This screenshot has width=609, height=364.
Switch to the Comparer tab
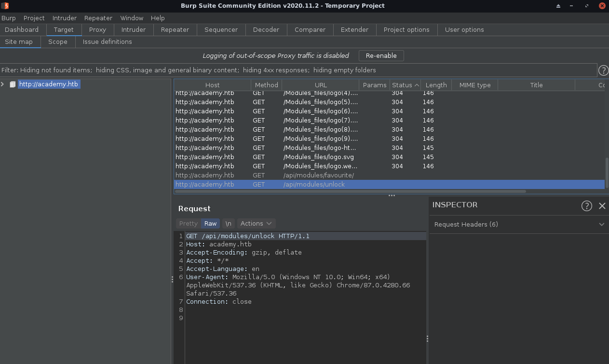click(x=310, y=29)
